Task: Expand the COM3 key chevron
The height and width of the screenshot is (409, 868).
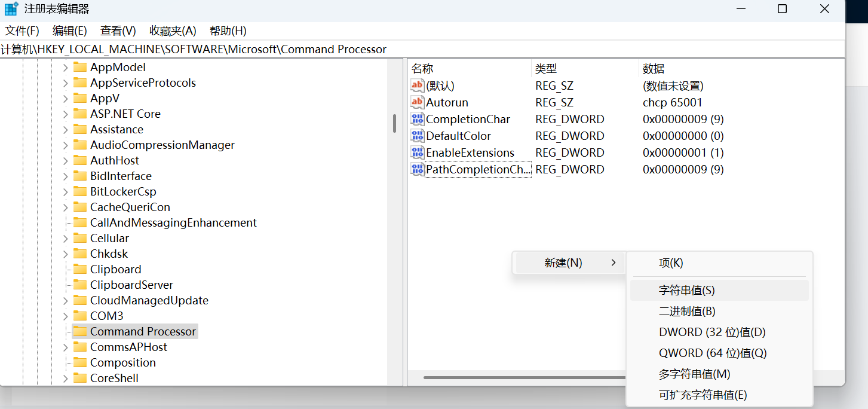Action: 66,316
